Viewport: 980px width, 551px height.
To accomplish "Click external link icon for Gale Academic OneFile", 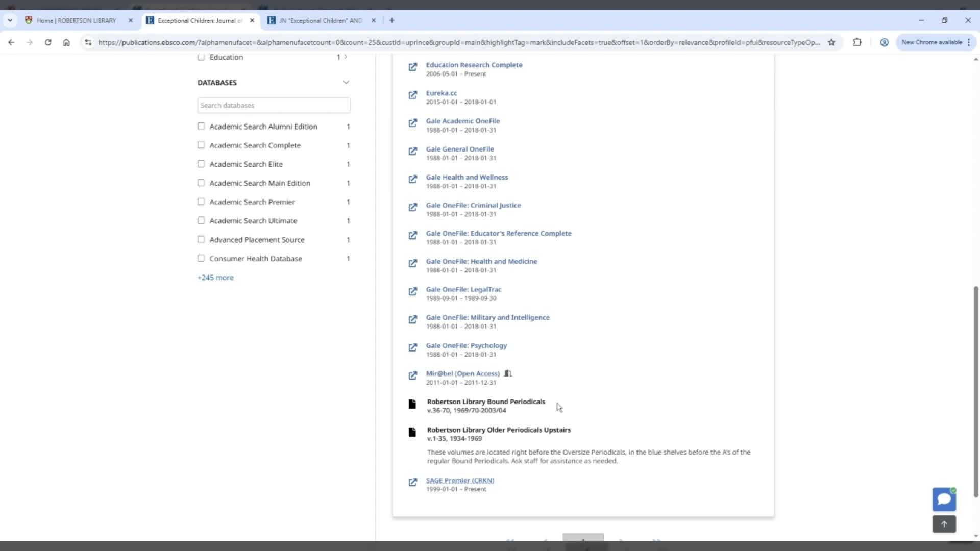I will pyautogui.click(x=412, y=123).
